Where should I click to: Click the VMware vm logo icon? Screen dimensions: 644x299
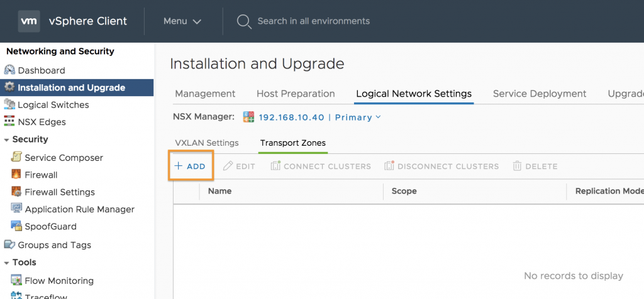tap(29, 21)
